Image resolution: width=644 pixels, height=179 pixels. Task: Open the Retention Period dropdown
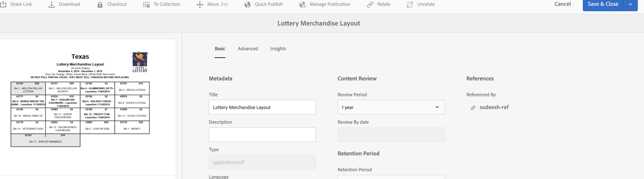tap(391, 177)
